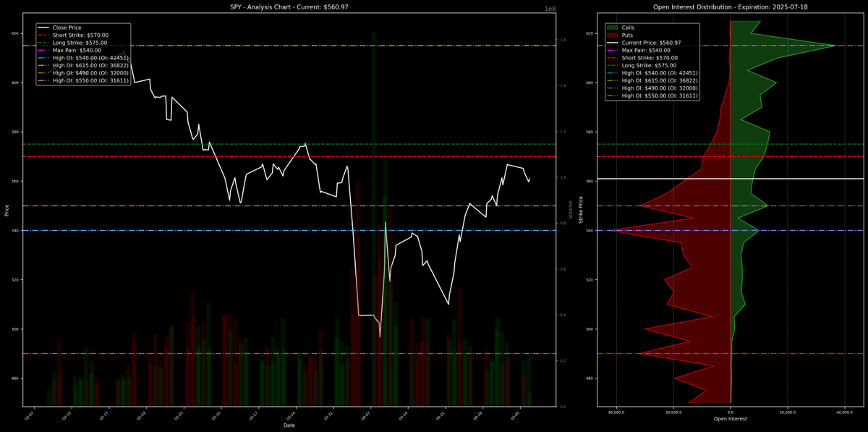Image resolution: width=868 pixels, height=432 pixels.
Task: Click the 620 tick on the Price axis
Action: [x=16, y=33]
